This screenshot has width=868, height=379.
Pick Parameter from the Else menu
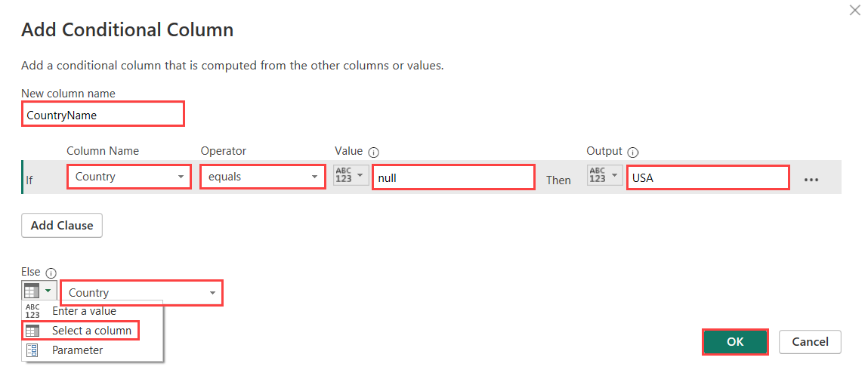(77, 350)
